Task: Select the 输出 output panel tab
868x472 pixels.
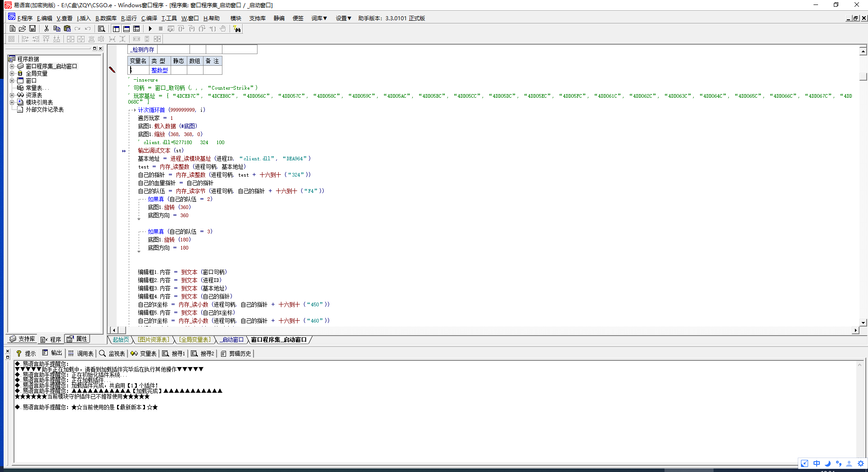Action: click(52, 353)
